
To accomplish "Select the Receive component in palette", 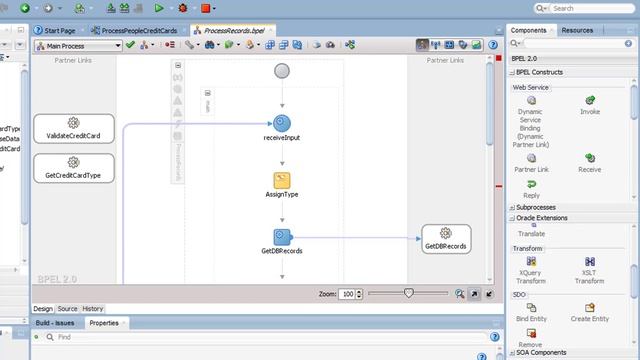I will click(590, 163).
